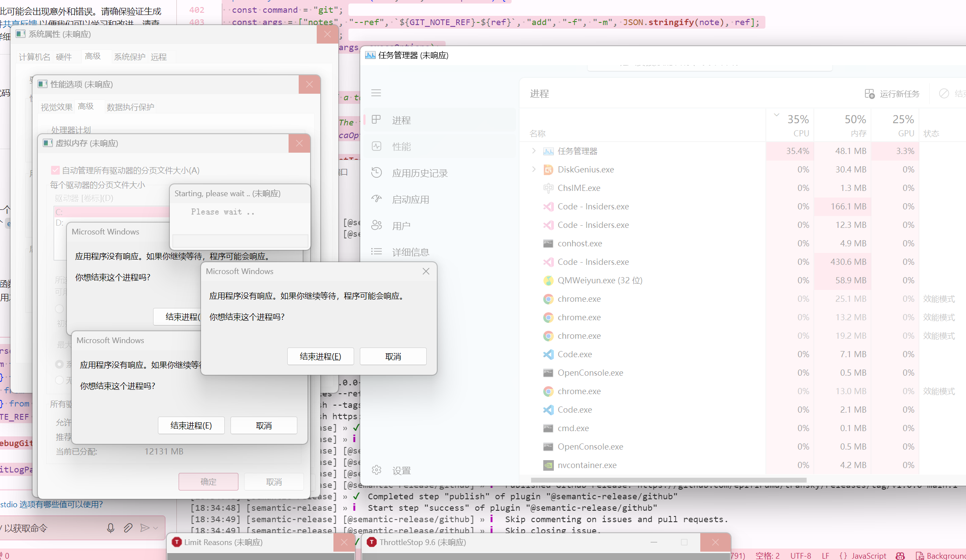Viewport: 966px width, 560px height.
Task: Expand the DiskGenius.exe process row
Action: pos(534,169)
